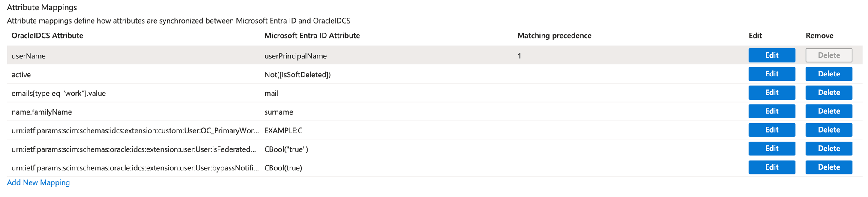This screenshot has width=868, height=197.
Task: Edit the isFederated attribute mapping
Action: (772, 149)
